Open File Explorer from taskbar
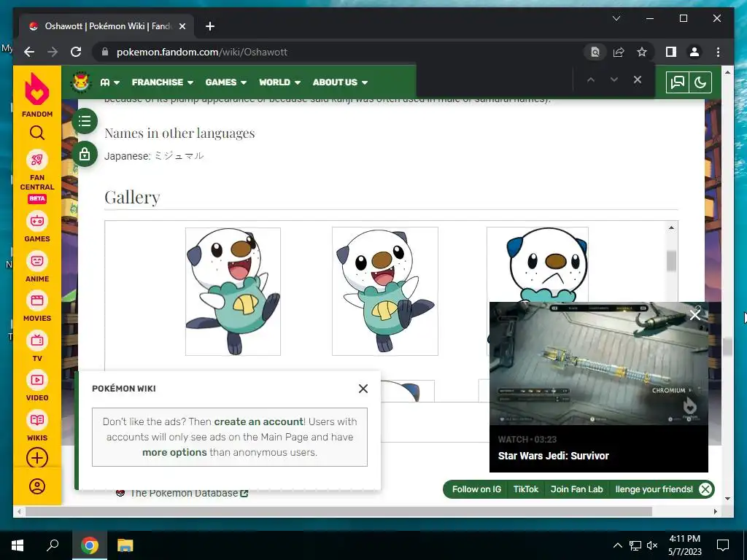Viewport: 747px width, 560px height. coord(125,545)
